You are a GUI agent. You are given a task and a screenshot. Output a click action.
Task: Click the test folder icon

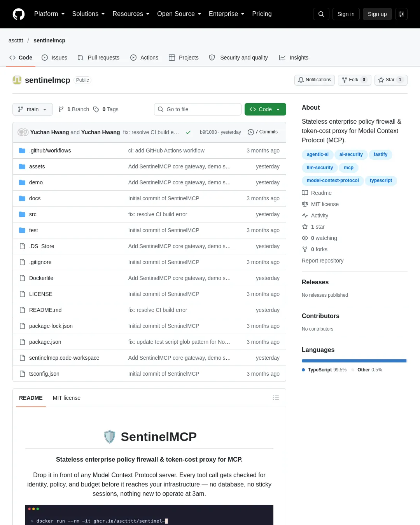22,230
